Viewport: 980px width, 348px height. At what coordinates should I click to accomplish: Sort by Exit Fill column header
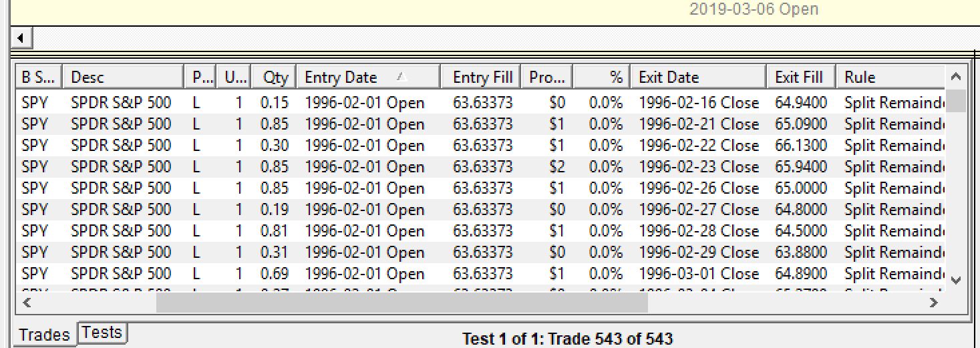800,77
